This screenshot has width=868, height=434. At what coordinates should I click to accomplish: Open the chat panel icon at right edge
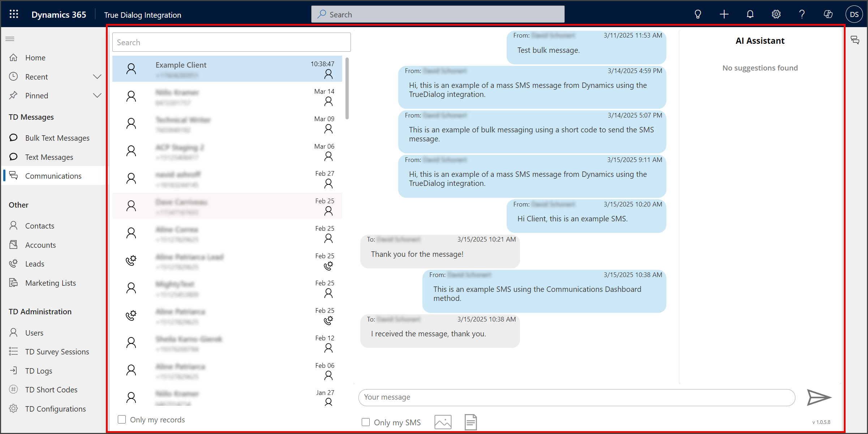point(855,40)
